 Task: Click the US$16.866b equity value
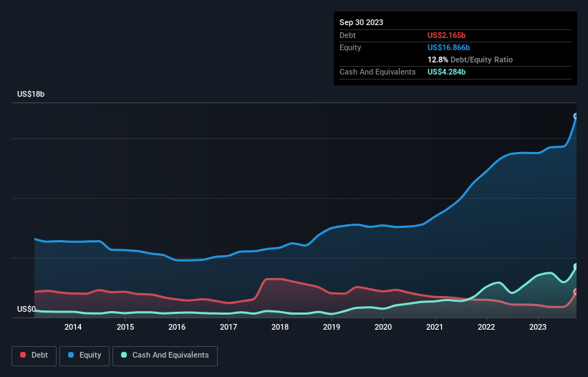[x=448, y=47]
